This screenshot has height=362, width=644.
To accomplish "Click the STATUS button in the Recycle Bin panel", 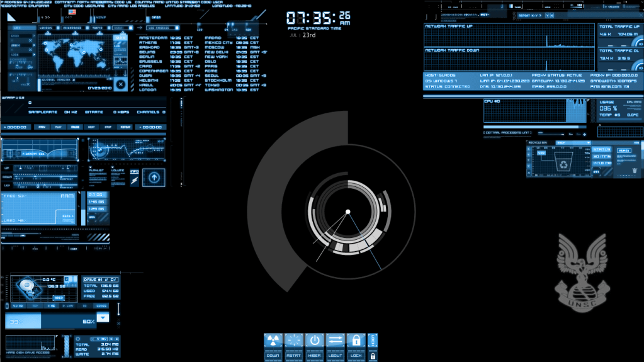I will [x=601, y=149].
